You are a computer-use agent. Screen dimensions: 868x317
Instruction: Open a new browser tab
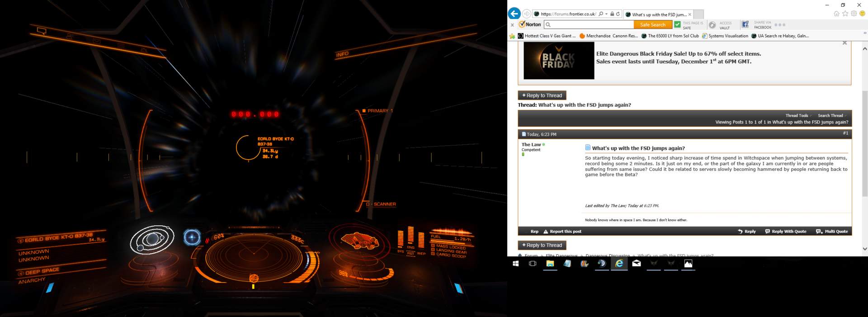(x=698, y=14)
